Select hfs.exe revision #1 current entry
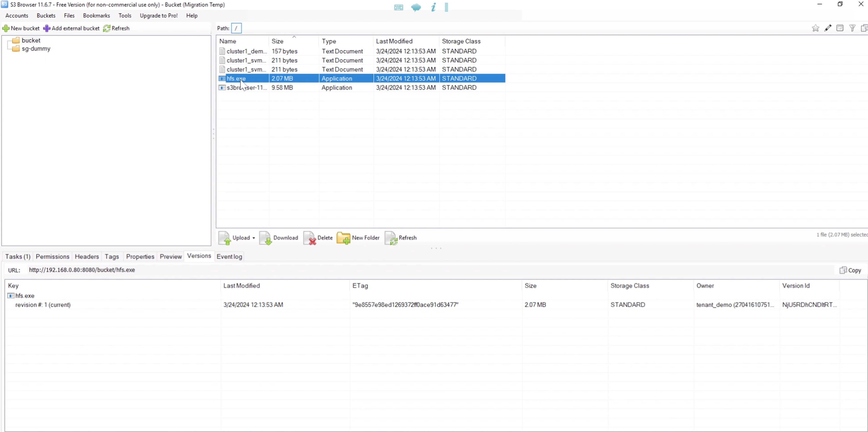 coord(43,305)
